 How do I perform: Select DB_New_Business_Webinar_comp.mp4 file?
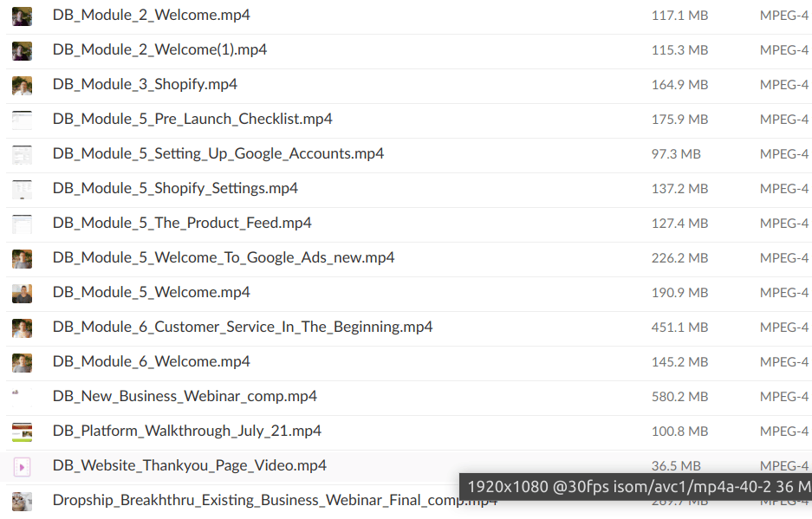point(185,397)
